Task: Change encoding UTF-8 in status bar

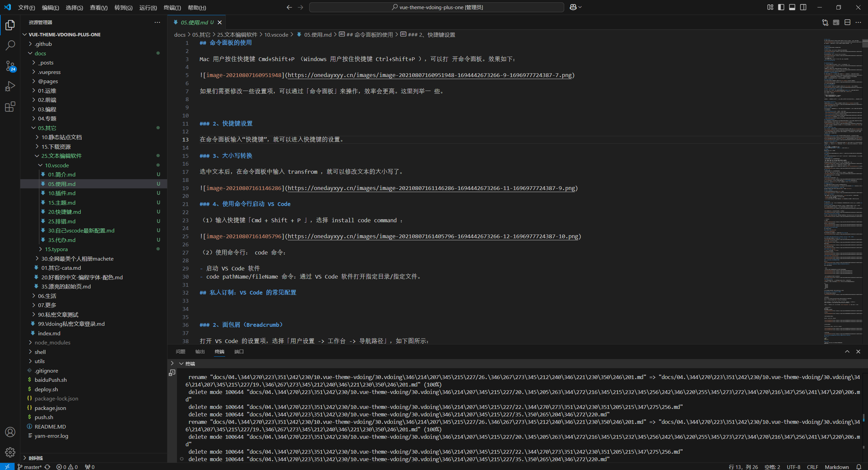Action: [x=793, y=467]
